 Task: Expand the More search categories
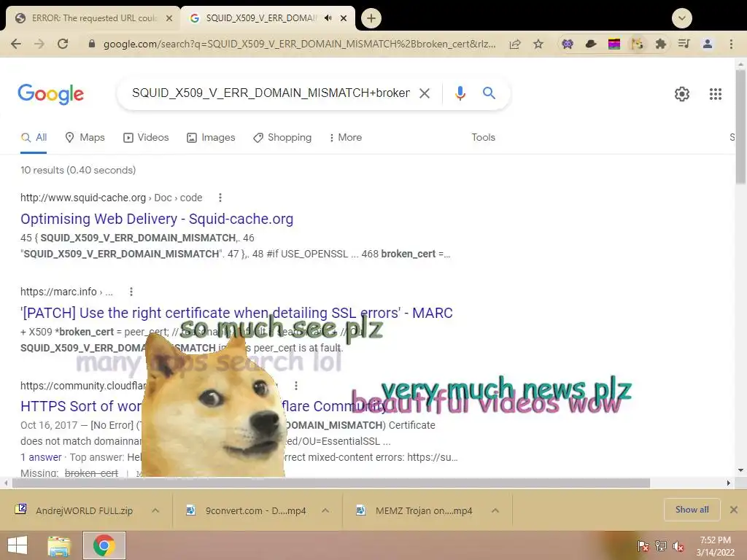345,138
